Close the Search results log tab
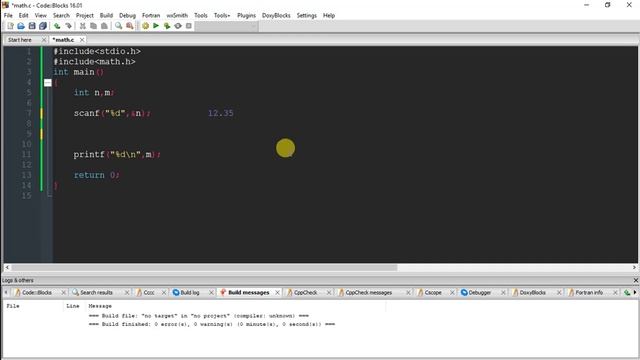640x360 pixels. tap(127, 293)
